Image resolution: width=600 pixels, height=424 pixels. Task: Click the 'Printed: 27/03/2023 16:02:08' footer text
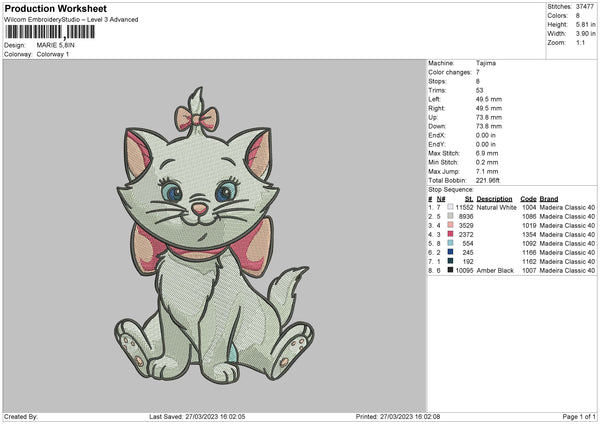[398, 416]
